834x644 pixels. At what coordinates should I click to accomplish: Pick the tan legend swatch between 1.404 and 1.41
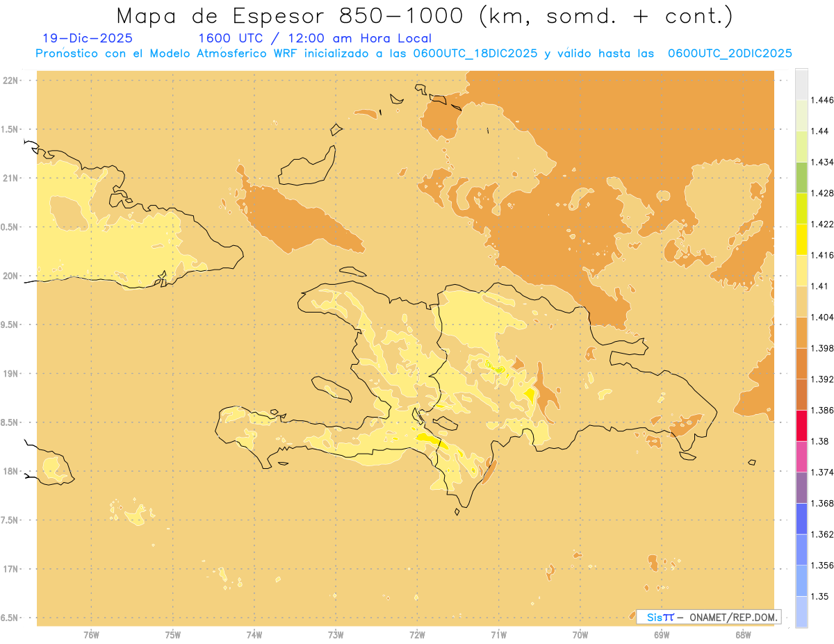pos(801,302)
